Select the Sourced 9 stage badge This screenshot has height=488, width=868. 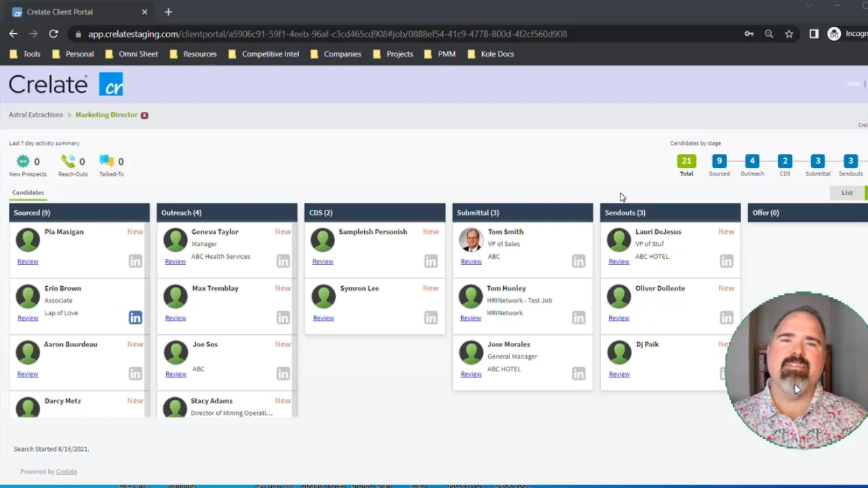pos(719,161)
